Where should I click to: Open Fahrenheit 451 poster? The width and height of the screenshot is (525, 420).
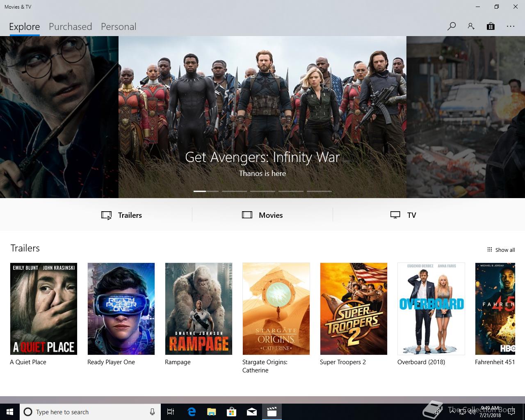pyautogui.click(x=495, y=309)
